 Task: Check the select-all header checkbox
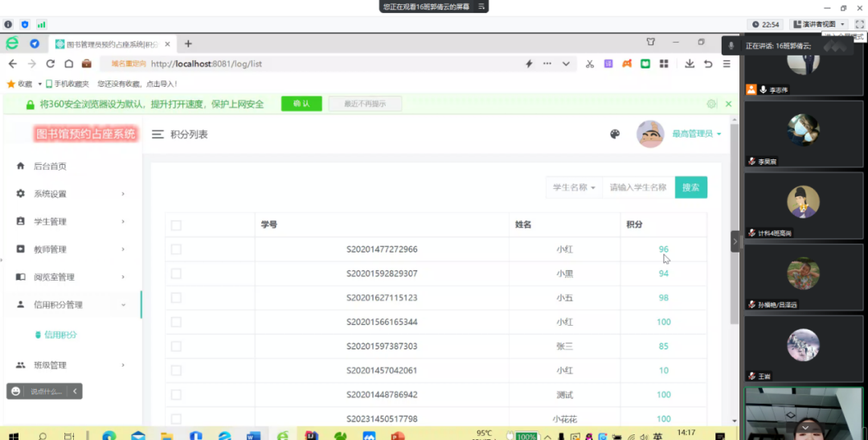pos(176,225)
